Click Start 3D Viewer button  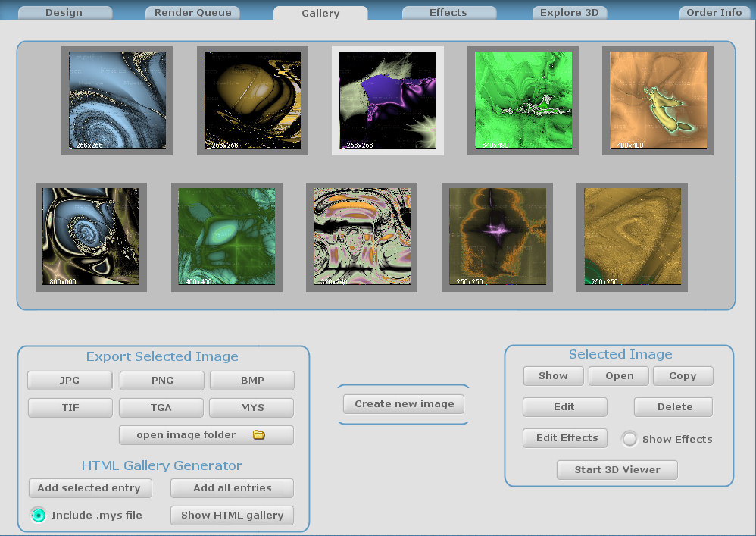[x=617, y=470]
